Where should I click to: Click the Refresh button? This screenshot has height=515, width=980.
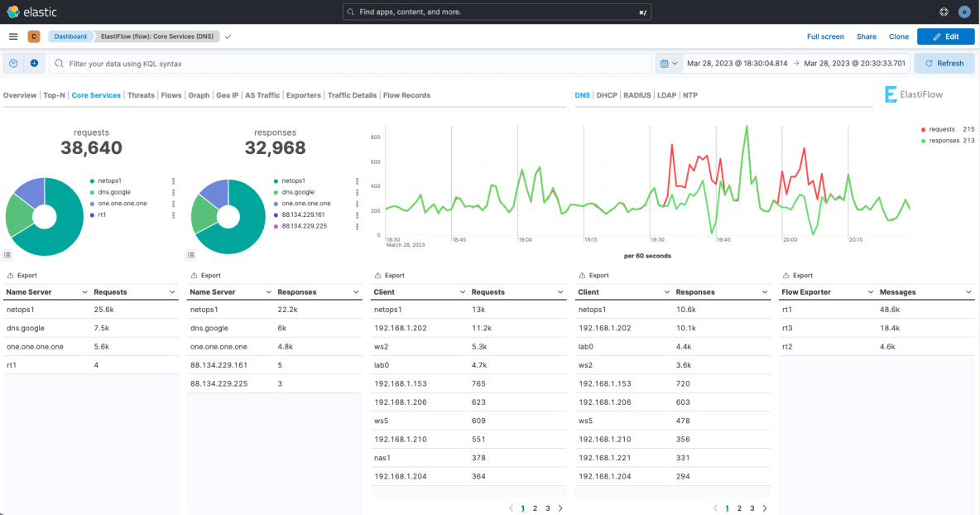coord(944,63)
